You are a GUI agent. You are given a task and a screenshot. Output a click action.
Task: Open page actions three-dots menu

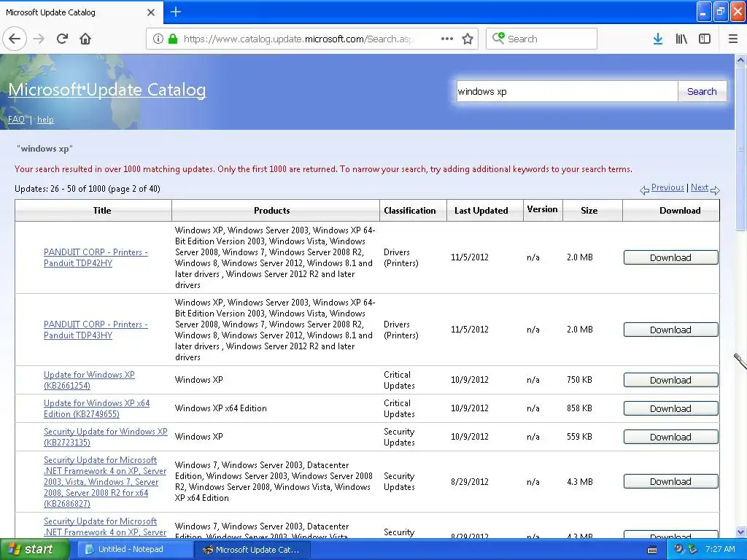(x=447, y=39)
